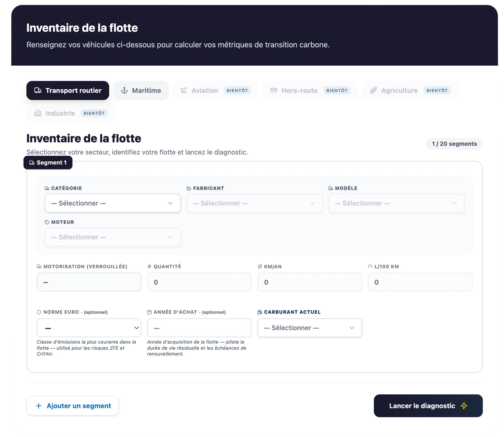Click the Catégorie label truck icon
Screen dimensions: 504x437
pos(47,188)
